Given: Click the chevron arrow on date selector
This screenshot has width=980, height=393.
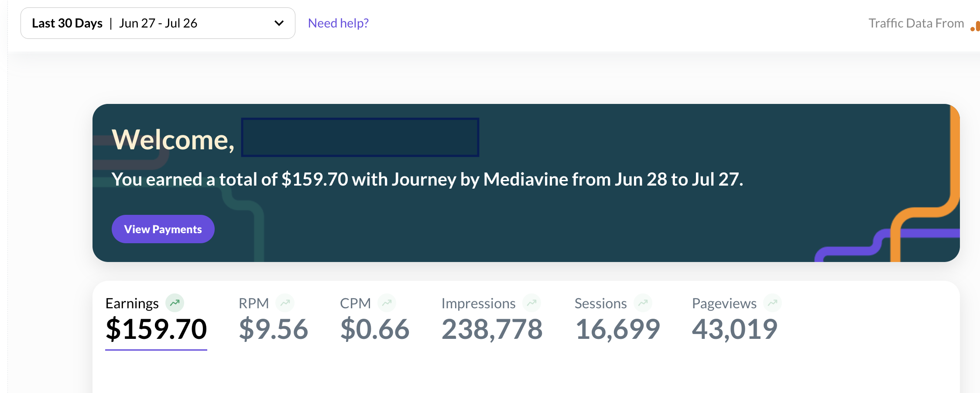Looking at the screenshot, I should tap(279, 23).
